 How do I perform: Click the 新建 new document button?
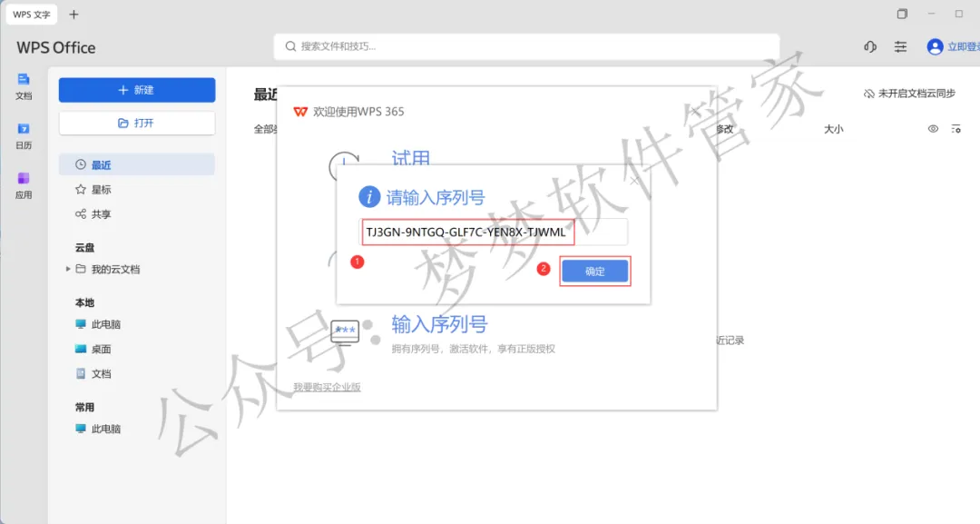tap(137, 90)
